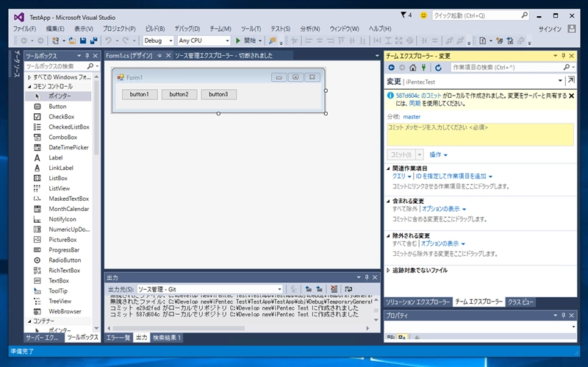The width and height of the screenshot is (588, 367).
Task: Click the green connection plug icon
Action: click(x=424, y=68)
